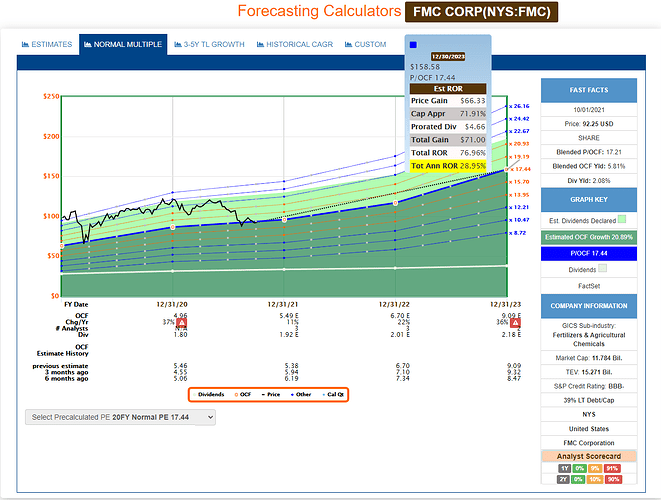Click the Tot Ann ROR 28.95% row
The width and height of the screenshot is (661, 500).
click(448, 166)
